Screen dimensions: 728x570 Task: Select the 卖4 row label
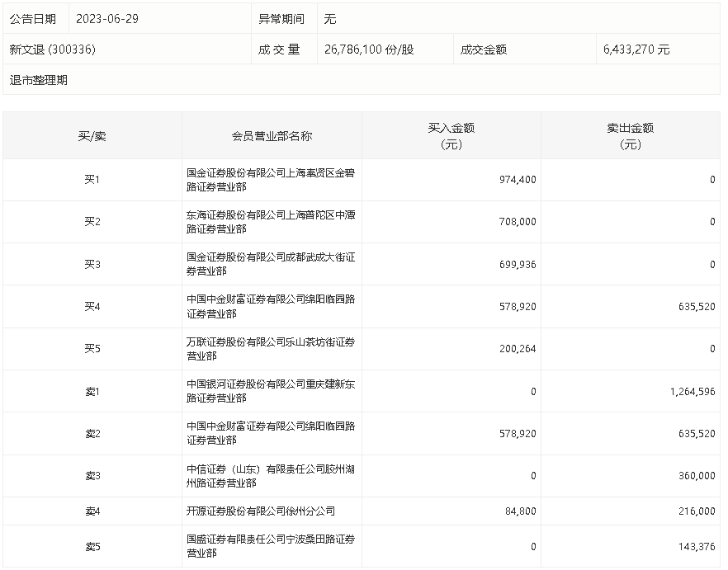click(92, 511)
